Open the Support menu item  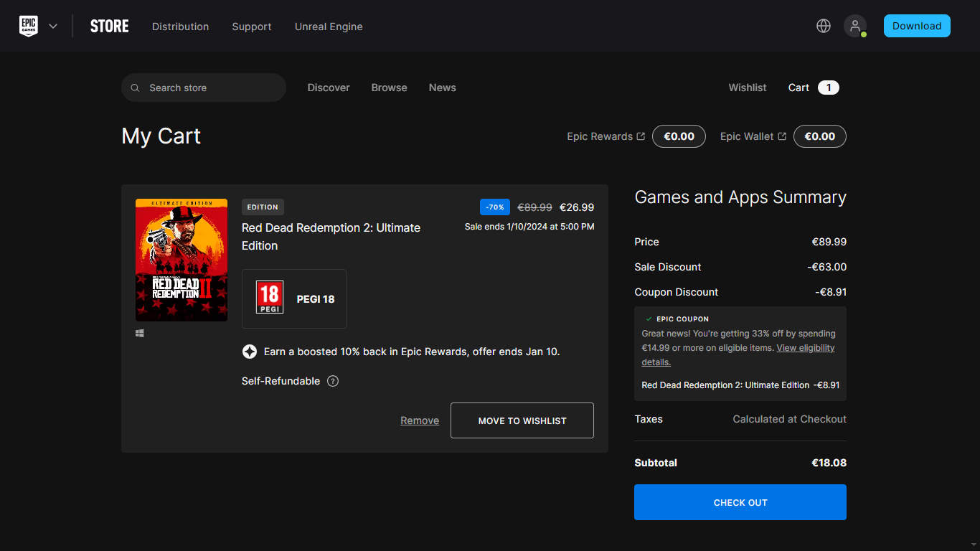(252, 27)
